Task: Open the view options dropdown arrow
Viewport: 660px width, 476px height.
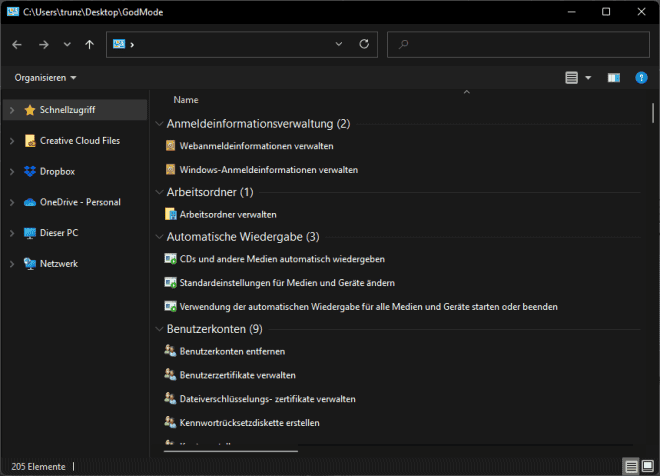Action: (x=588, y=77)
